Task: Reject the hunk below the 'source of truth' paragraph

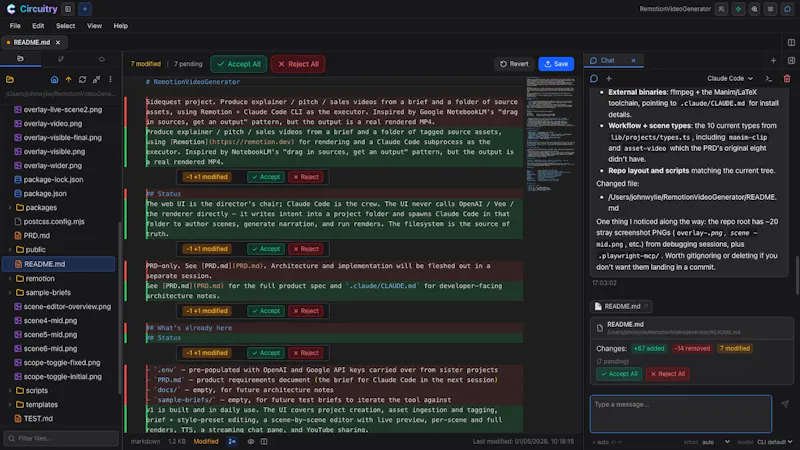Action: tap(306, 249)
